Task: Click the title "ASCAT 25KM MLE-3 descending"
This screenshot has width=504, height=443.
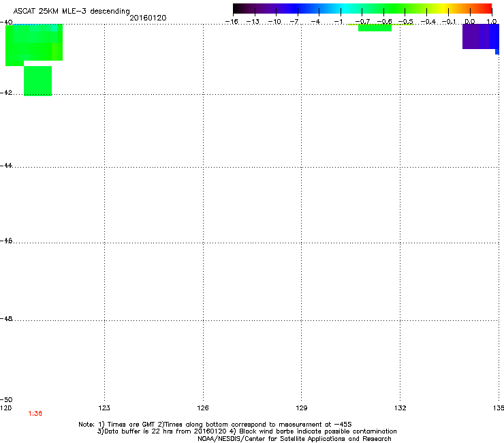Action: click(x=72, y=12)
